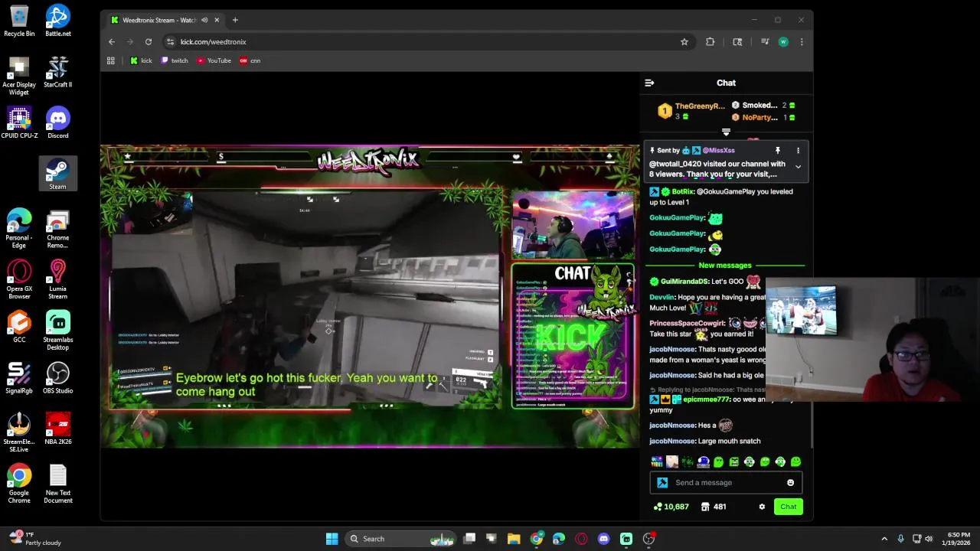Open Chrome extensions puzzle icon

pyautogui.click(x=710, y=42)
